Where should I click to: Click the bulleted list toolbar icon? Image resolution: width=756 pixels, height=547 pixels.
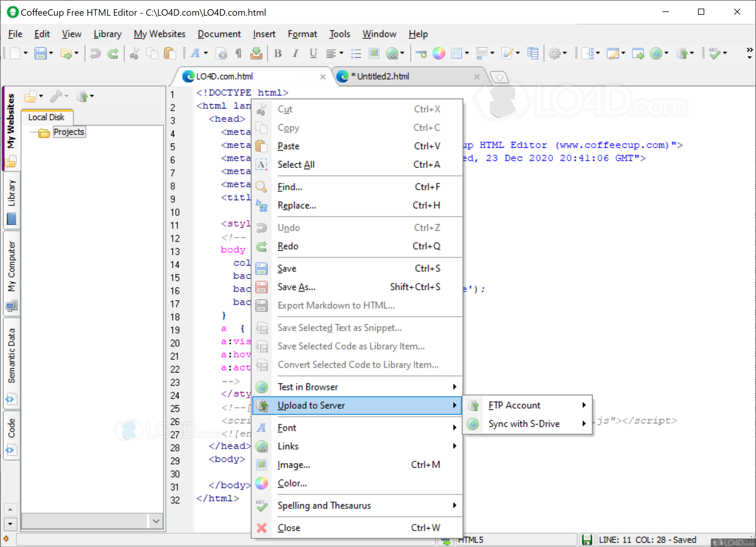(356, 53)
